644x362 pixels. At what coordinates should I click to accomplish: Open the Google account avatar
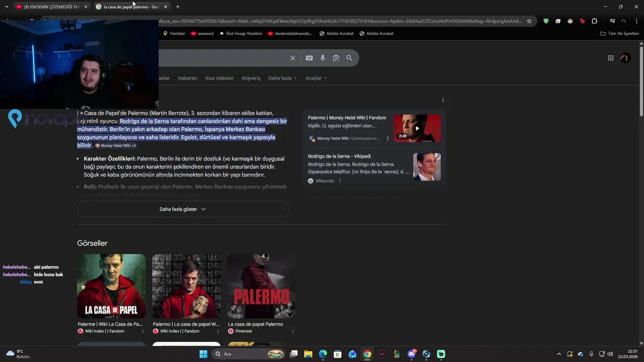click(x=625, y=58)
